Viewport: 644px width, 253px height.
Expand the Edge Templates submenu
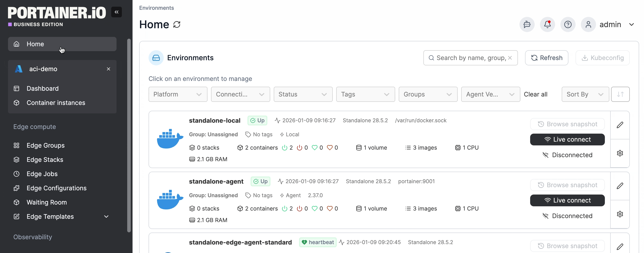[x=106, y=217]
